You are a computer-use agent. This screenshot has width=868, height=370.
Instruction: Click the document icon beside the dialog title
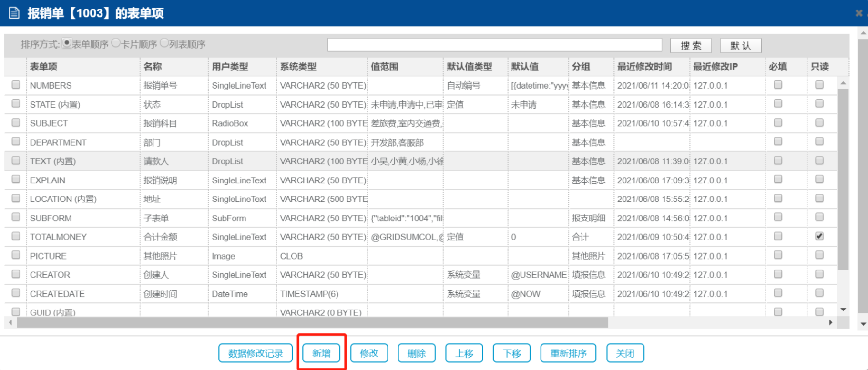tap(14, 13)
